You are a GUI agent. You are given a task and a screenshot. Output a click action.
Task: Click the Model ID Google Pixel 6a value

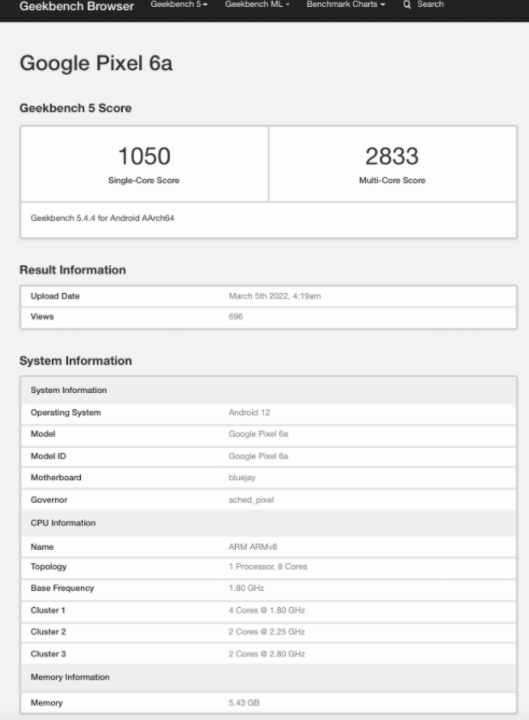[x=258, y=456]
